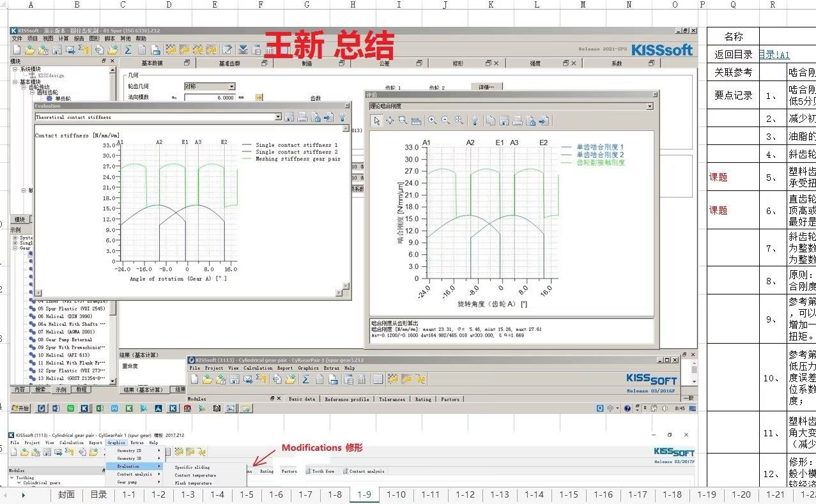Viewport: 816px width, 504px height.
Task: Activate the pan tool in 评价 window
Action: click(x=390, y=120)
